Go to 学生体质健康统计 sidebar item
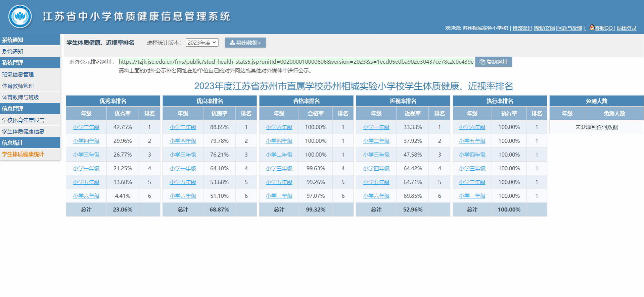This screenshot has height=297, width=644. 23,154
